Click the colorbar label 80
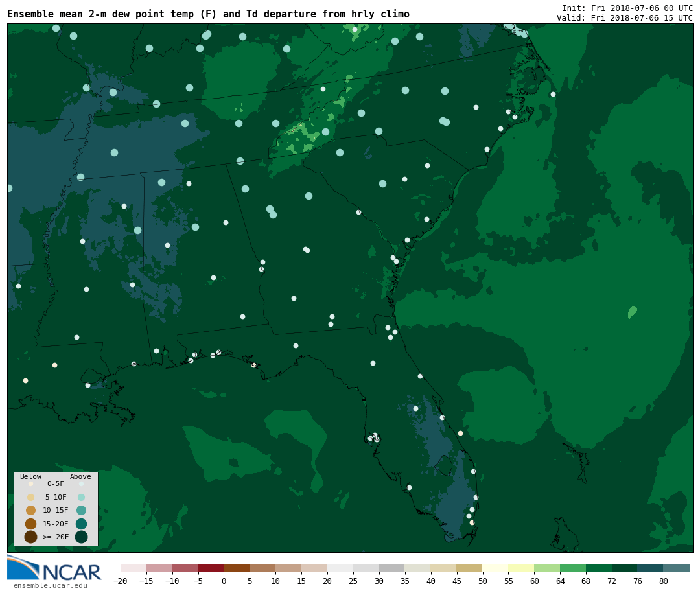700x593 pixels. (x=664, y=581)
